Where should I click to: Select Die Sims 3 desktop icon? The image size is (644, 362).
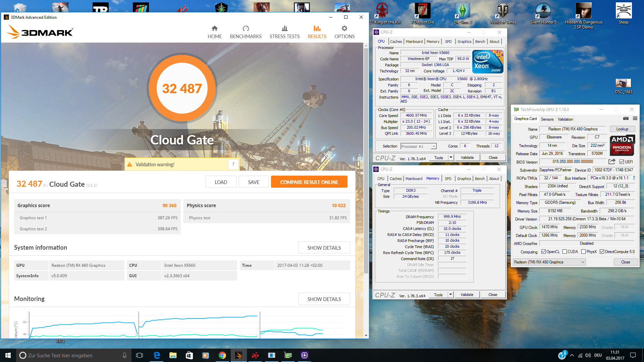pos(463,13)
